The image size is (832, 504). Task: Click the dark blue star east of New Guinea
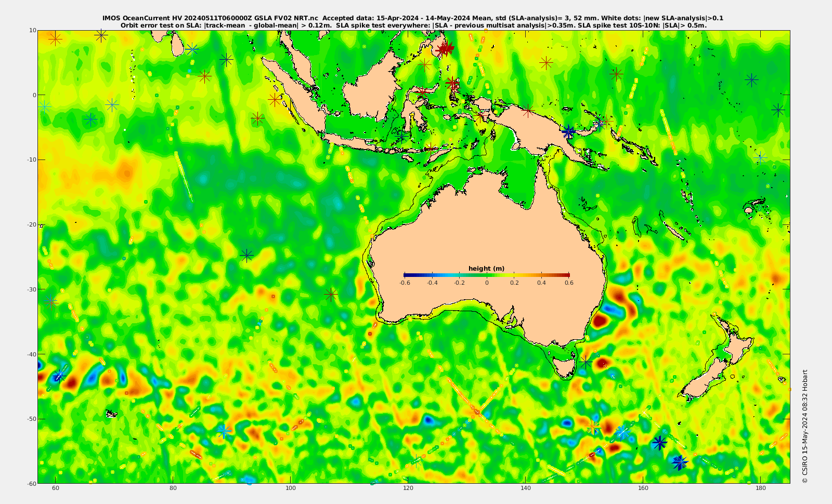coord(568,132)
